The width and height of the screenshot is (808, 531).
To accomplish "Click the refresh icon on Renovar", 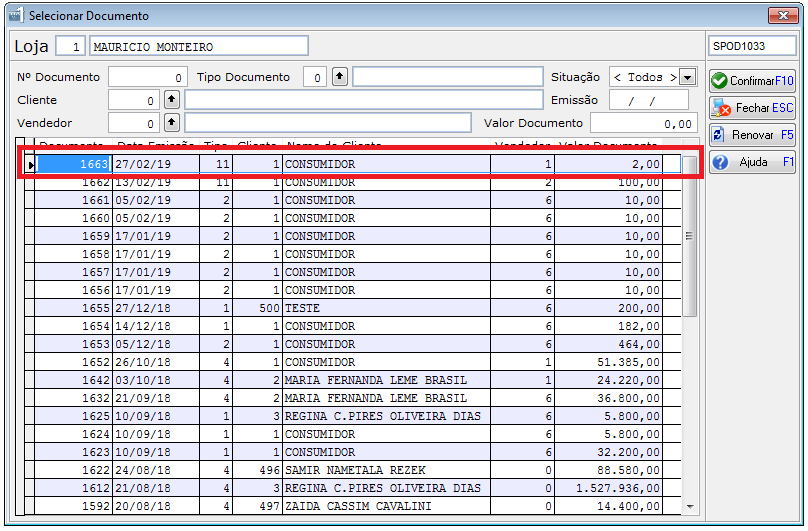I will (718, 135).
